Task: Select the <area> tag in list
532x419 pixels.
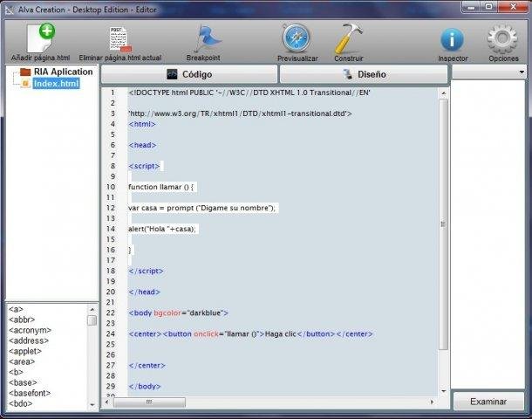Action: pos(22,362)
